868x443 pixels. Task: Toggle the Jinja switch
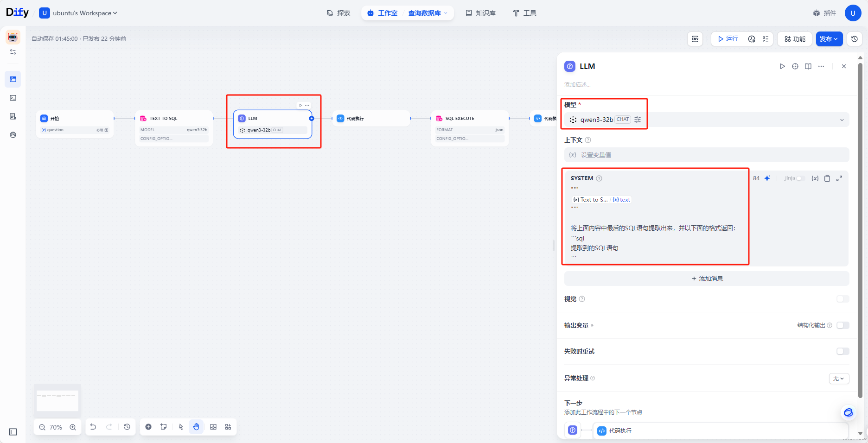pos(801,178)
